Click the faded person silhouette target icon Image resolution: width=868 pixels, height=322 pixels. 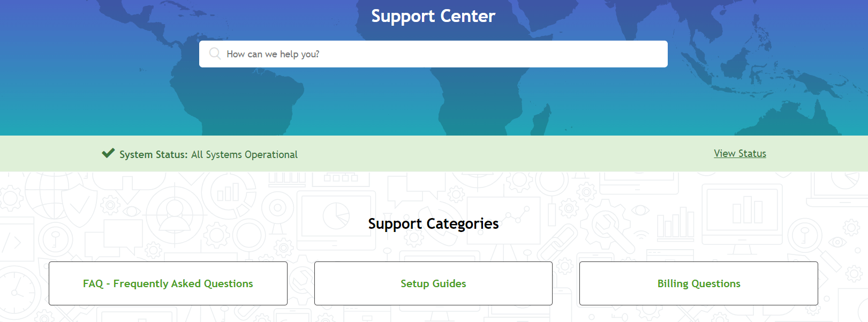tap(174, 213)
